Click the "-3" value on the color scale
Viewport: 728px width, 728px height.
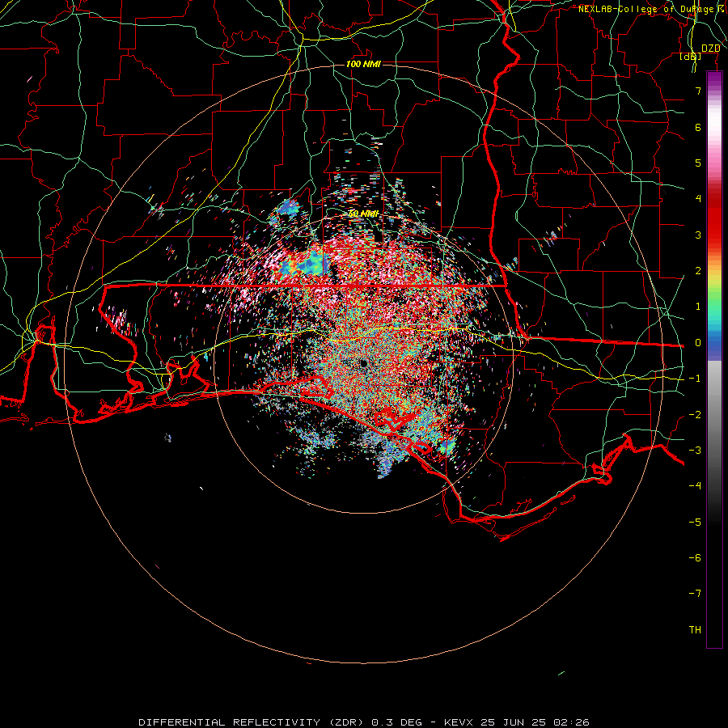pos(695,451)
